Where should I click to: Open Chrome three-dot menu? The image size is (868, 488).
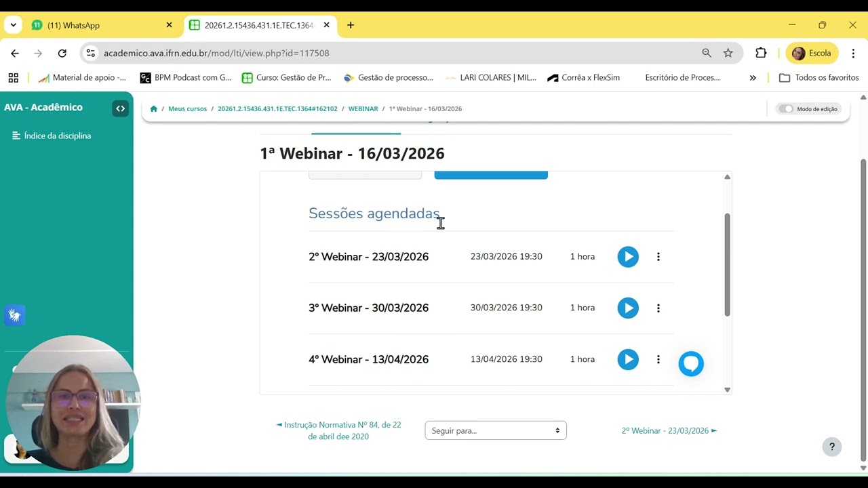[853, 53]
